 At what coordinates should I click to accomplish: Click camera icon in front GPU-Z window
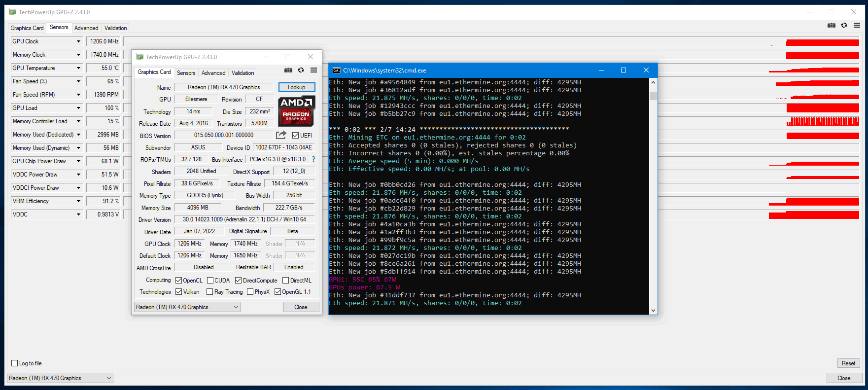[x=288, y=71]
